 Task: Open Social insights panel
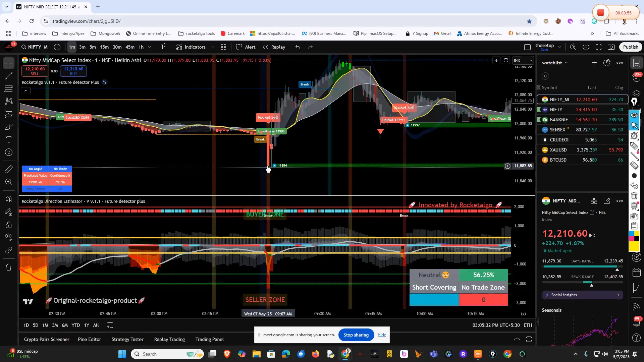click(582, 295)
